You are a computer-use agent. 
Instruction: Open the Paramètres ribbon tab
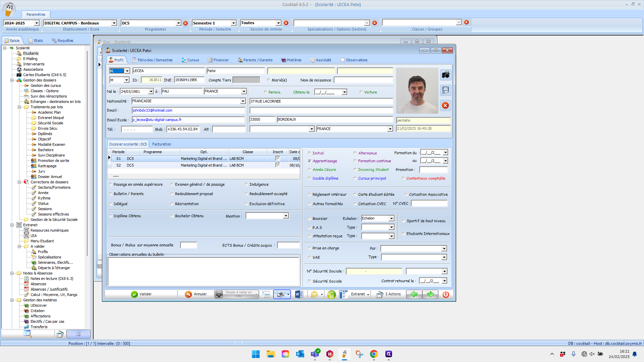click(36, 14)
